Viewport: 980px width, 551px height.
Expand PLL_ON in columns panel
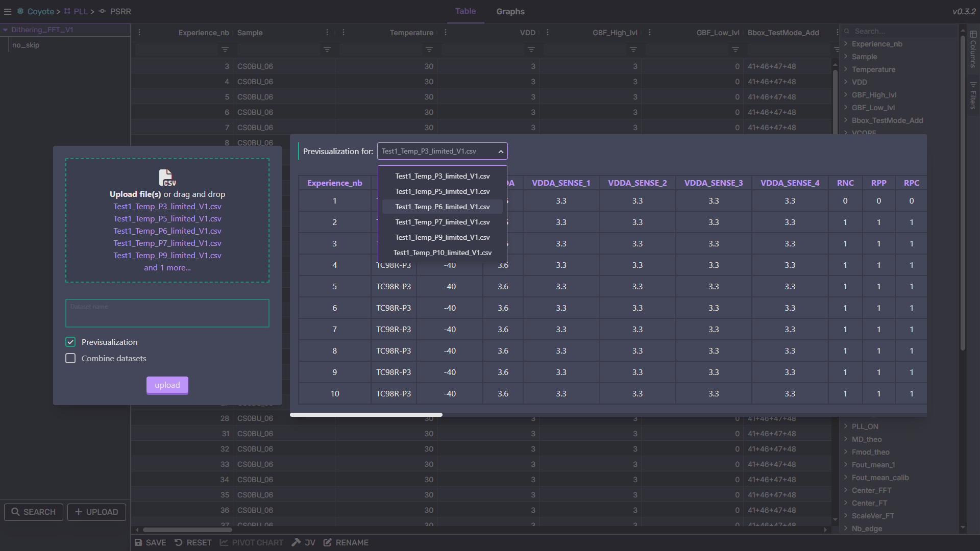(846, 427)
